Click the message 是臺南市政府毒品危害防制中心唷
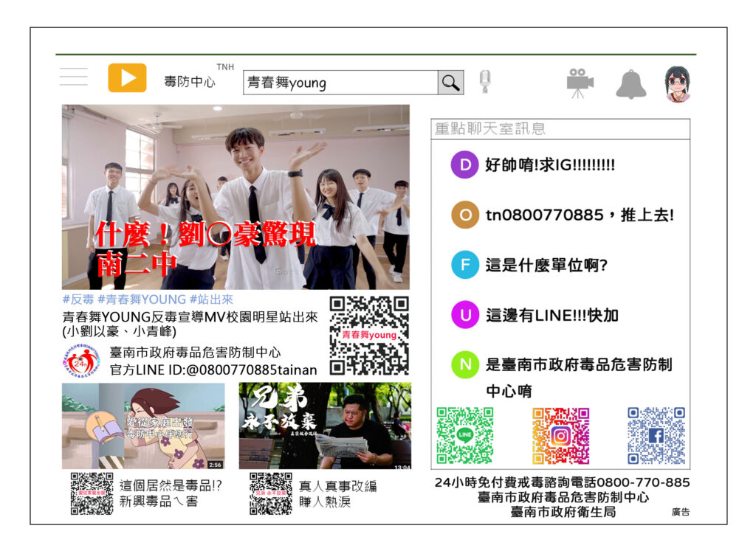The width and height of the screenshot is (756, 551). point(579,378)
